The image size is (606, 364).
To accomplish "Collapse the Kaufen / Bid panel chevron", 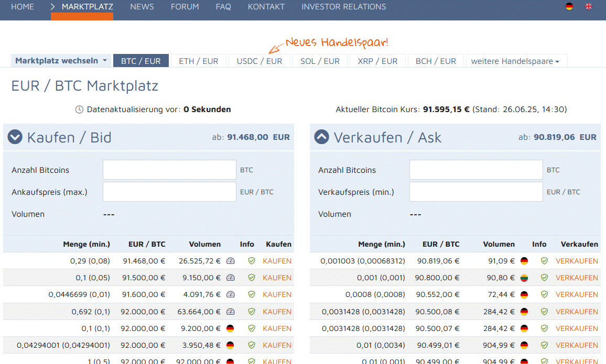I will coord(15,137).
